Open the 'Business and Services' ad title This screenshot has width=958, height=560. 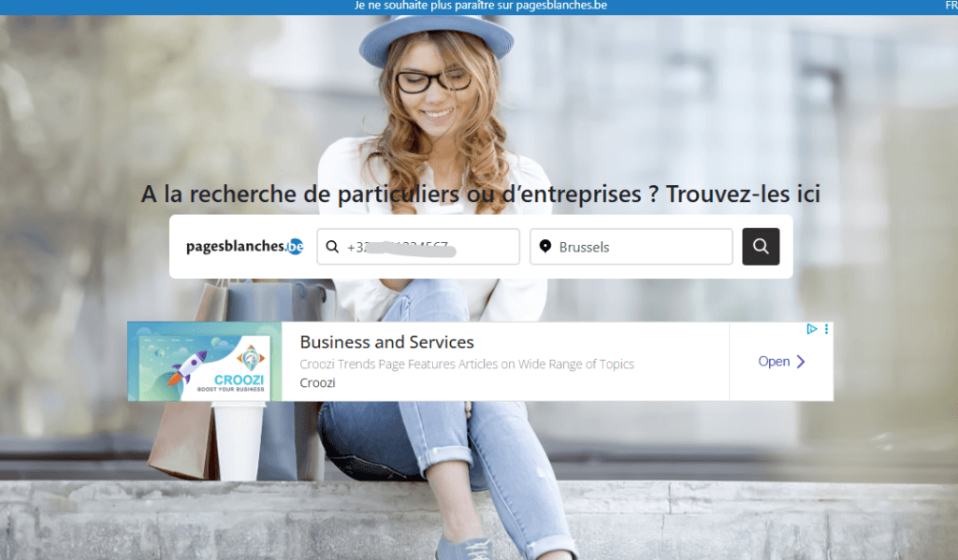[x=386, y=342]
